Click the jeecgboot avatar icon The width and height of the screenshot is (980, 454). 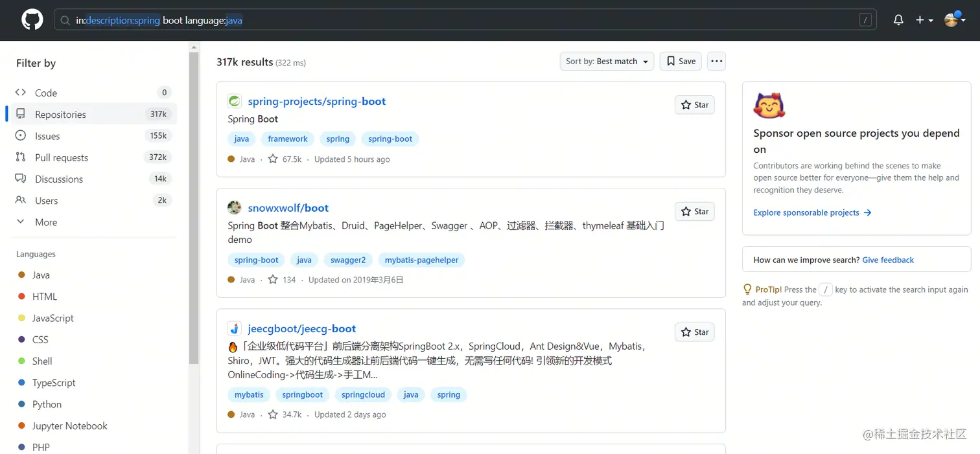(235, 328)
